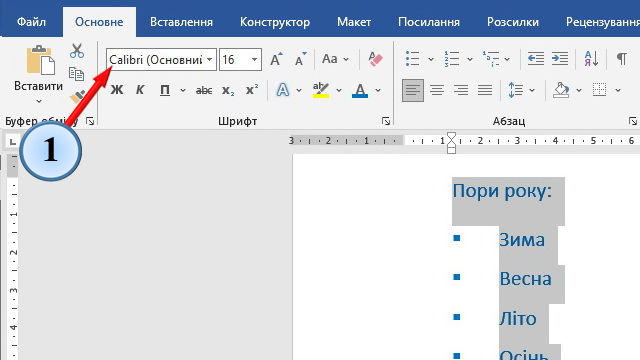The height and width of the screenshot is (360, 640).
Task: Apply superscript x² formatting
Action: point(252,89)
